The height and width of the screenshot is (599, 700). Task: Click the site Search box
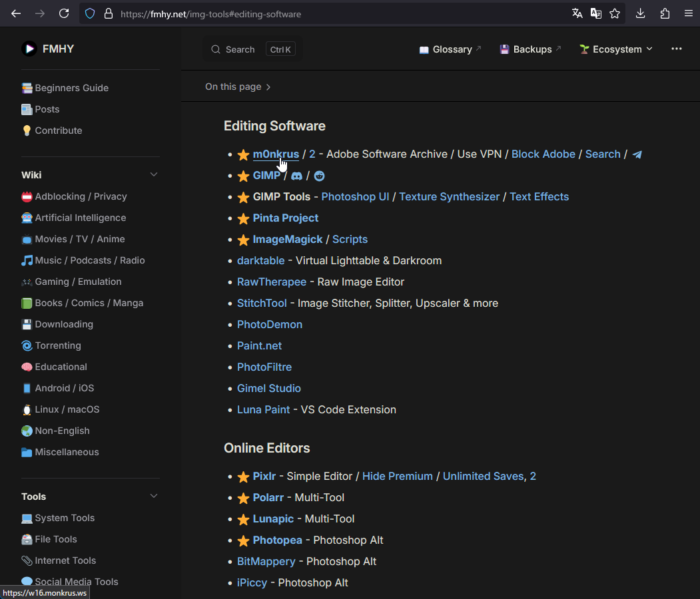[252, 49]
